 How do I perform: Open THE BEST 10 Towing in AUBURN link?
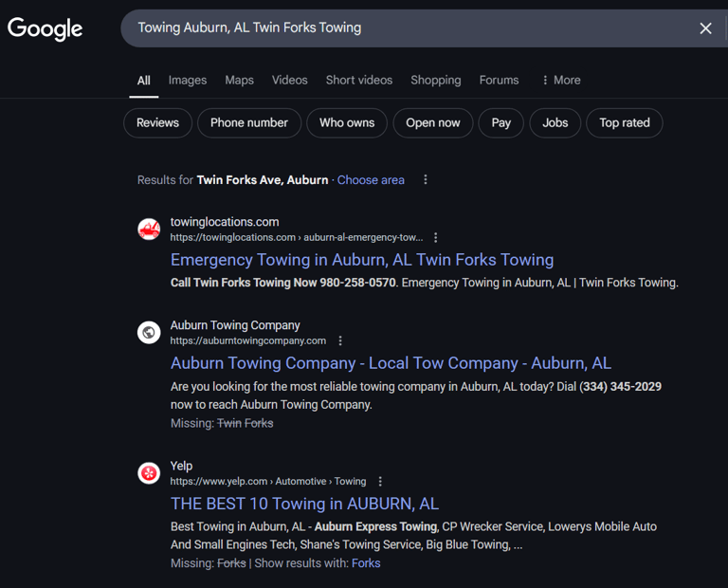click(304, 504)
